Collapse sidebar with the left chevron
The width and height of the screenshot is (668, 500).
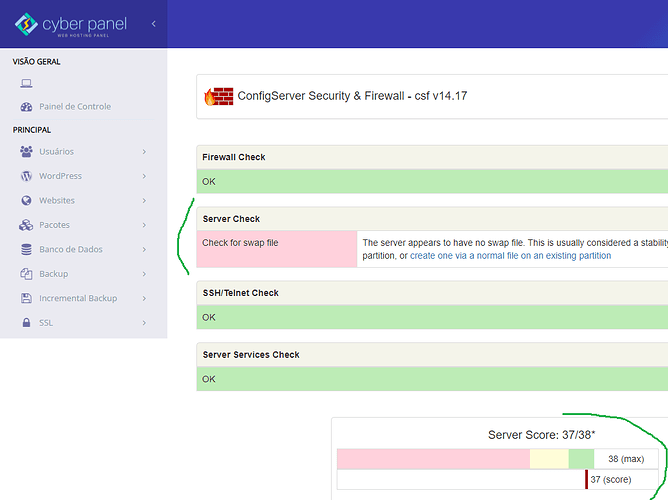(x=153, y=24)
